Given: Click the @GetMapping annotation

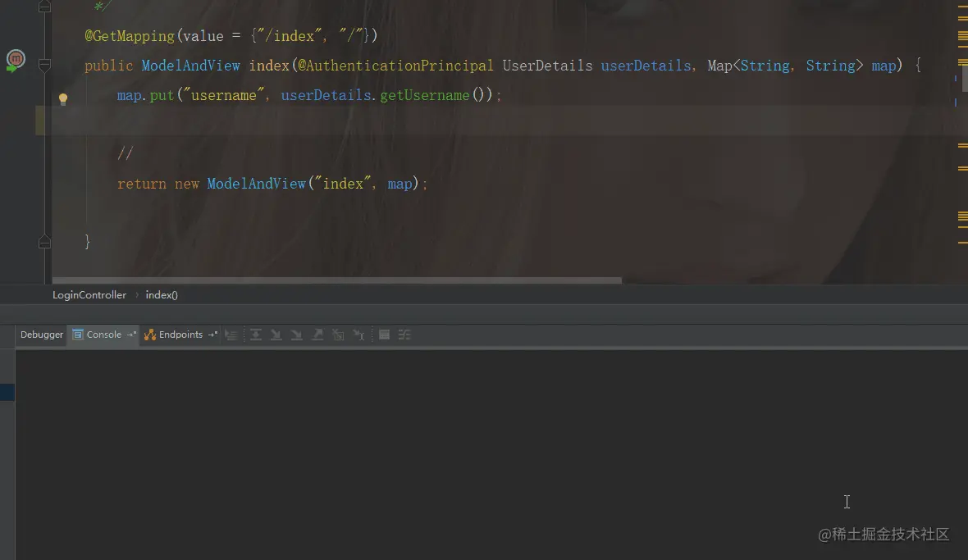Looking at the screenshot, I should [x=130, y=36].
